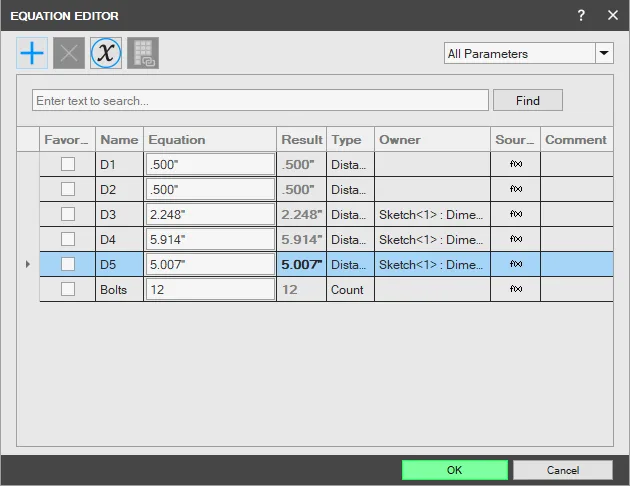
Task: Edit the D5 equation field 5.007"
Action: point(210,264)
